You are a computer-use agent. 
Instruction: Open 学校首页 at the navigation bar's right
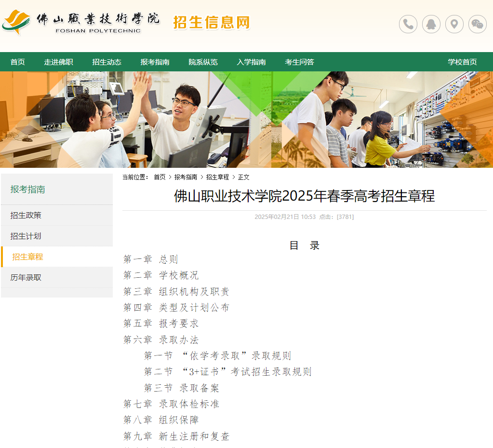[x=462, y=62]
